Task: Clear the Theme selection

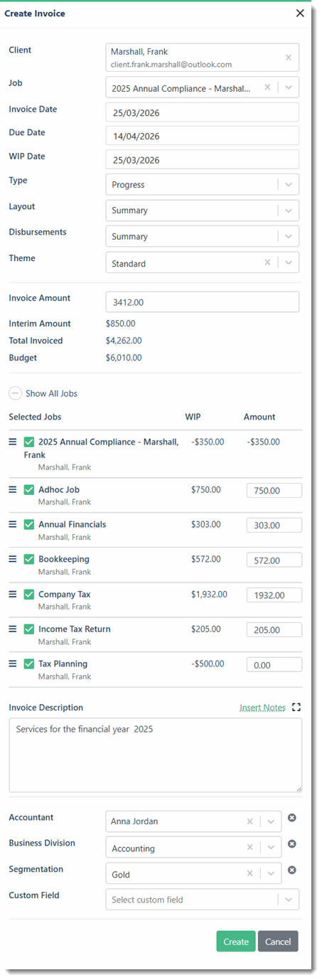Action: [x=267, y=262]
